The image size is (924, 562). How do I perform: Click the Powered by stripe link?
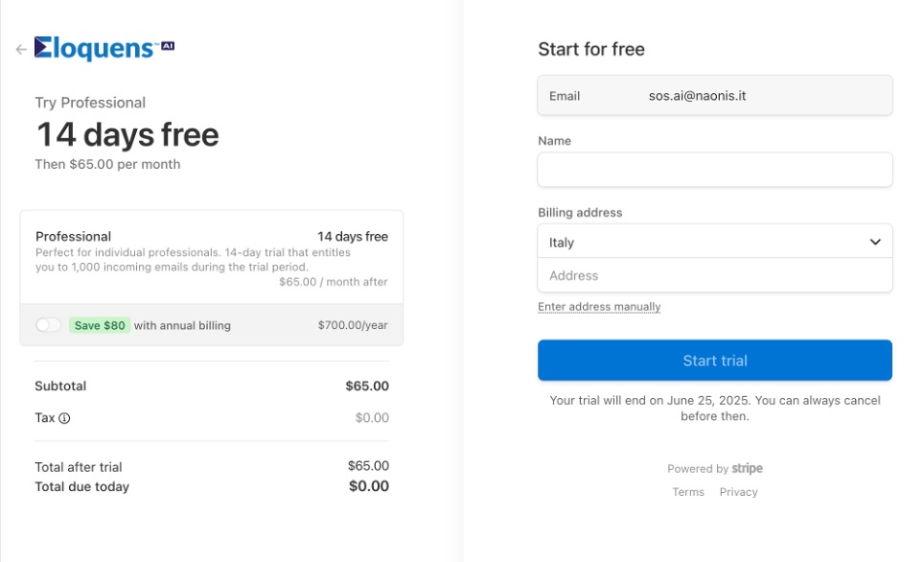pyautogui.click(x=715, y=468)
